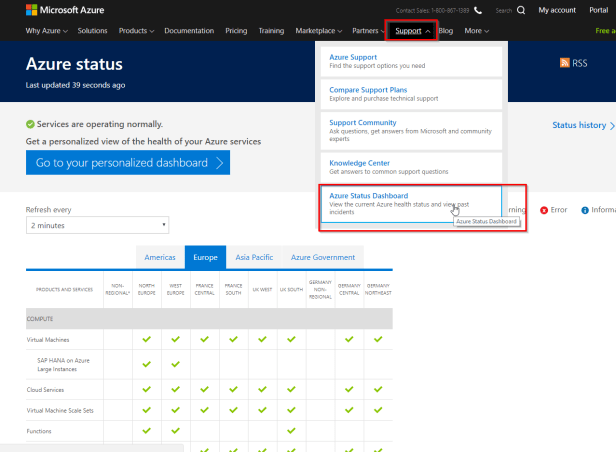Viewport: 616px width, 452px height.
Task: Click green checkmark icon beside operating normally
Action: click(30, 125)
